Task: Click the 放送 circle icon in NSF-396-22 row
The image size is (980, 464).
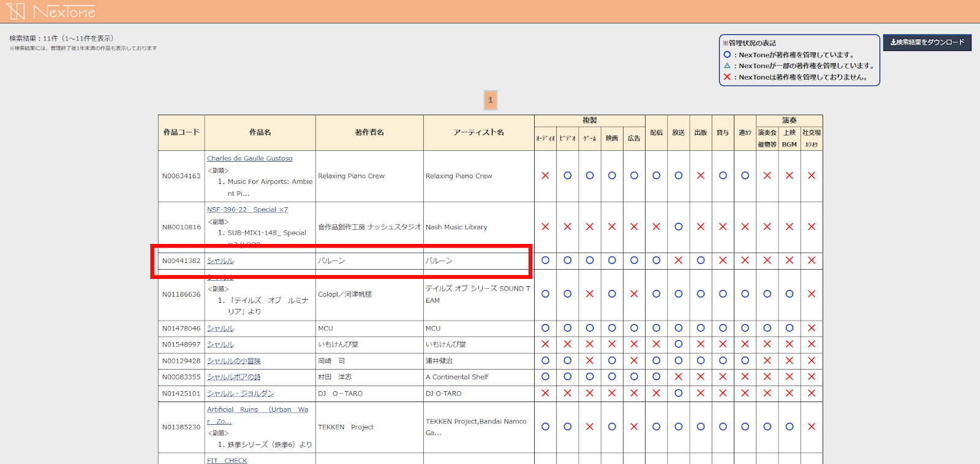Action: point(678,227)
